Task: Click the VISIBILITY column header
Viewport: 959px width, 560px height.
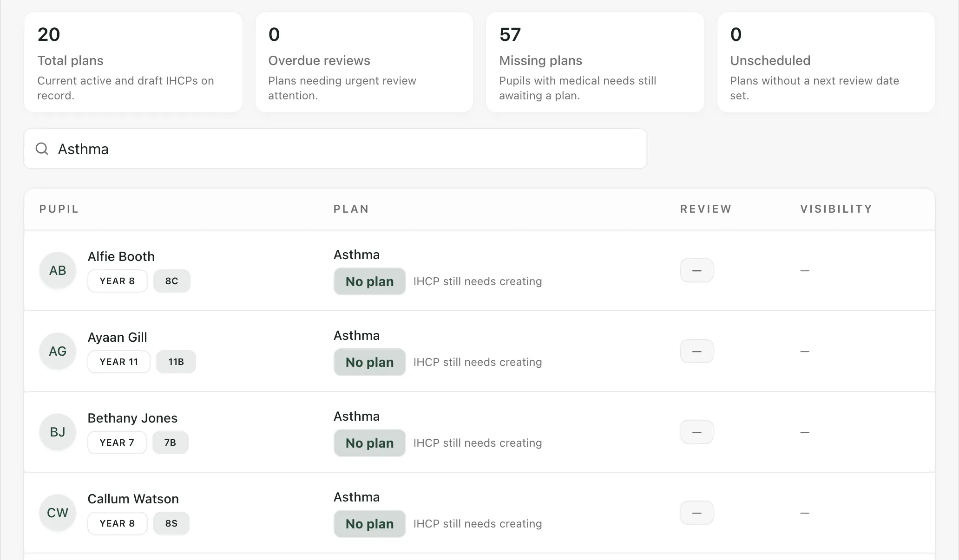Action: click(x=836, y=209)
